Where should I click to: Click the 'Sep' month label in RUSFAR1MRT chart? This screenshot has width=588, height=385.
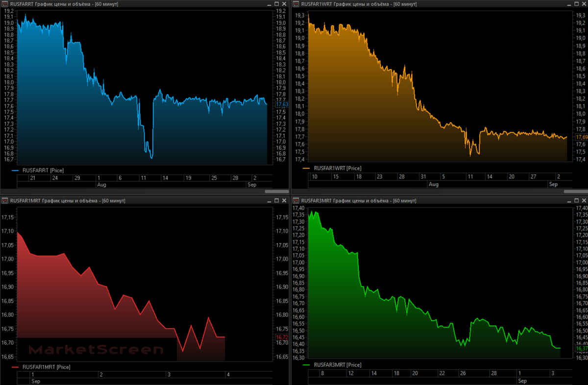point(36,381)
